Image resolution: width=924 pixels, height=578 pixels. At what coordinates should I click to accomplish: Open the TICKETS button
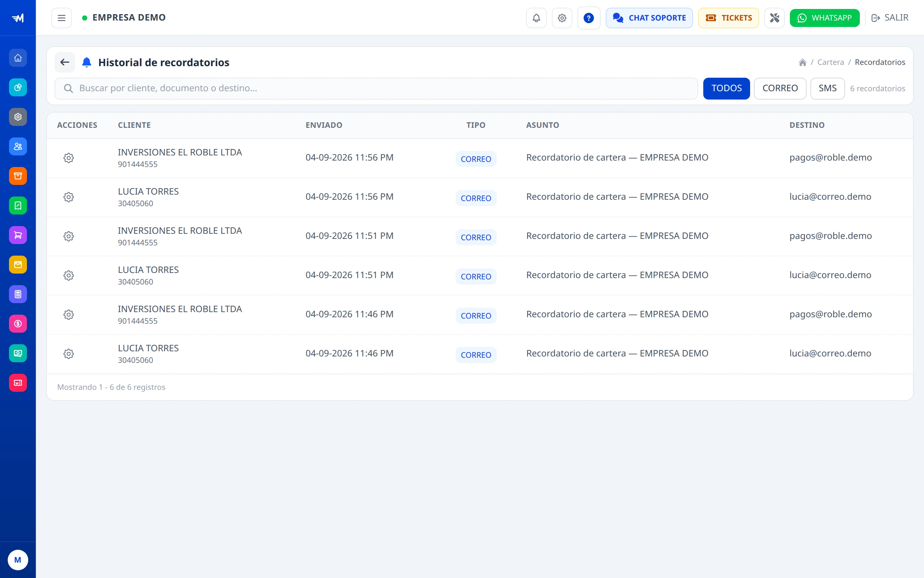[728, 18]
